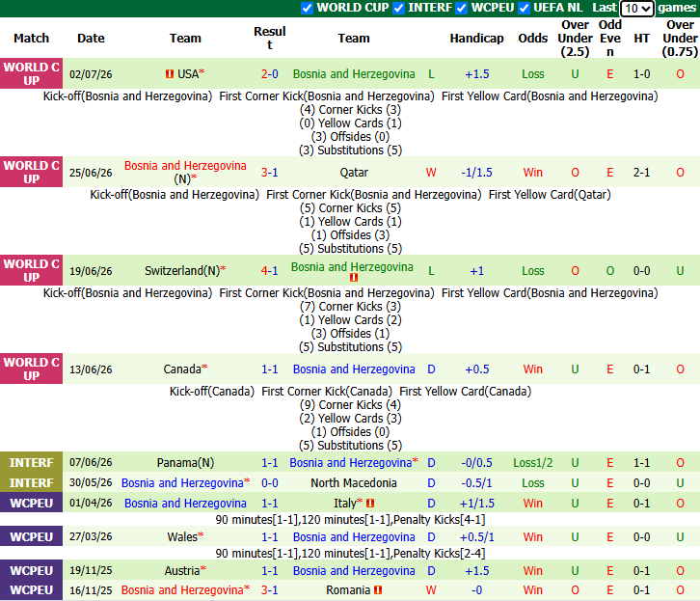Click the Odd Even column header
Screen dimensions: 700x601
[609, 39]
